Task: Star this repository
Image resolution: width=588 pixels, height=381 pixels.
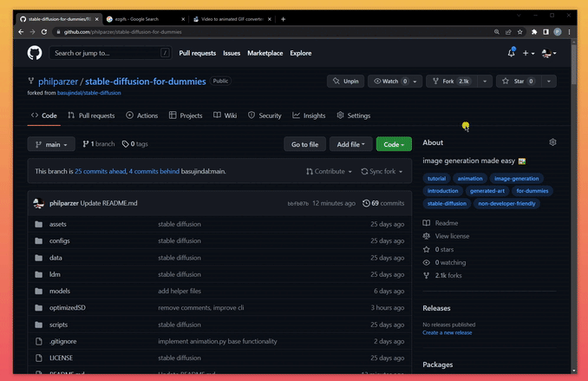Action: [519, 81]
